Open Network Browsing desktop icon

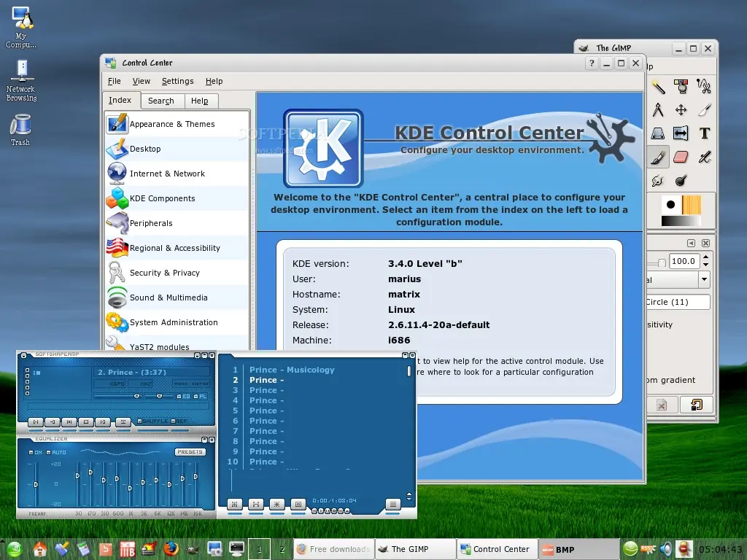(x=21, y=80)
